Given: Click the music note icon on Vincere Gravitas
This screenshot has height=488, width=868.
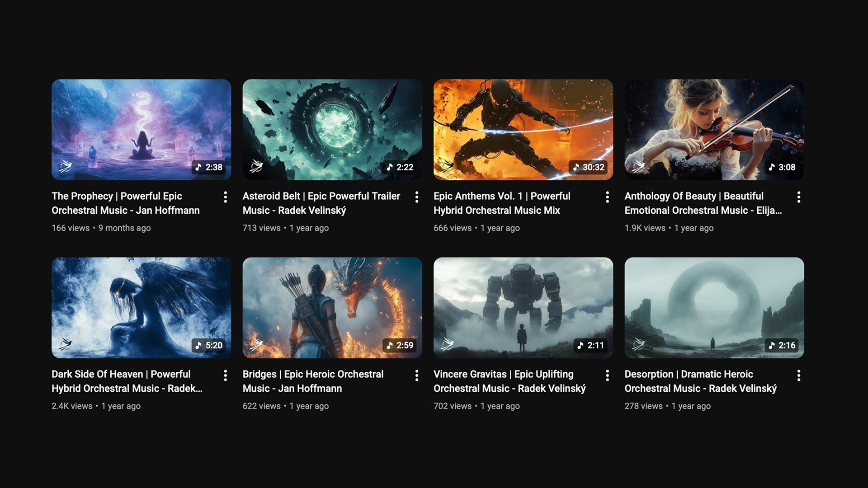Looking at the screenshot, I should click(x=580, y=345).
